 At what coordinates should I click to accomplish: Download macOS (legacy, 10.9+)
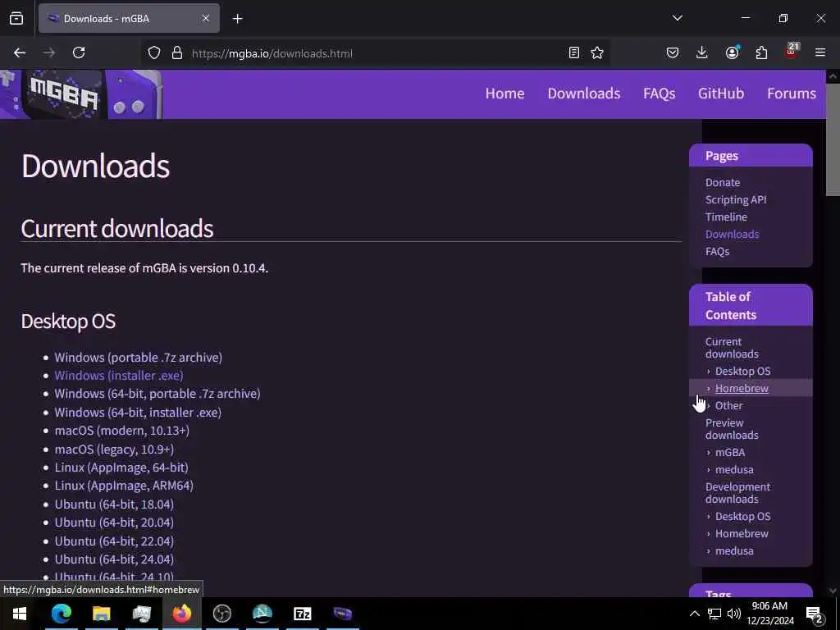[114, 450]
